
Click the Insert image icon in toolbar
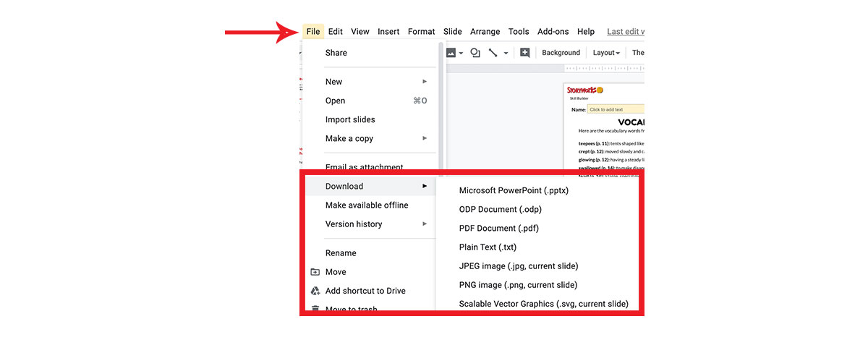coord(451,53)
